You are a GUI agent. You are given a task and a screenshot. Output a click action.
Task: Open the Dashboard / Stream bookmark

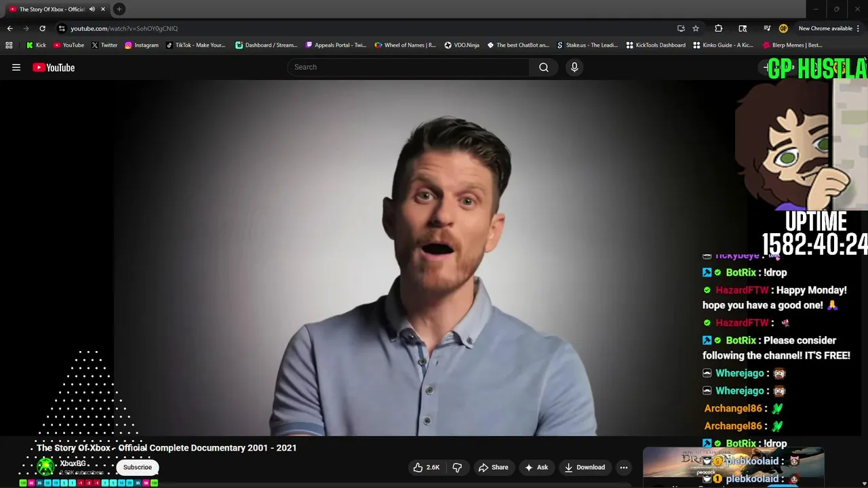[266, 45]
